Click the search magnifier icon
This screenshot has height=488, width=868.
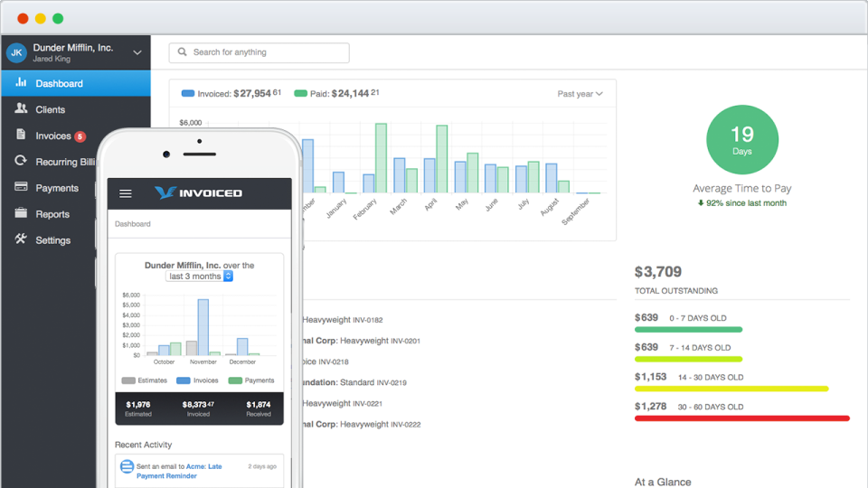182,52
